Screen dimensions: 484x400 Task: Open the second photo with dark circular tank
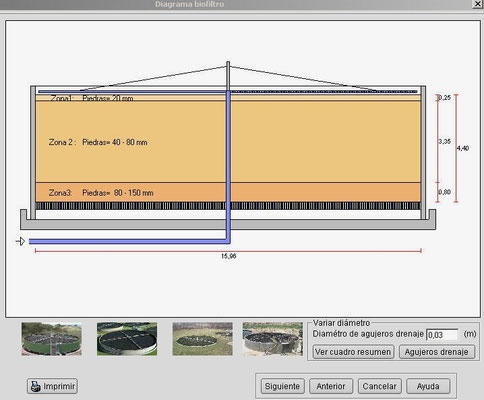[127, 339]
